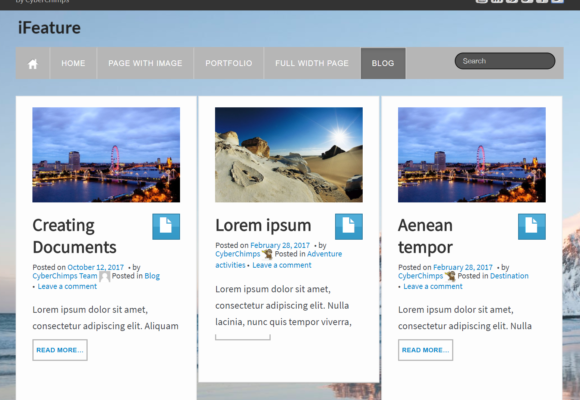Open the Portfolio menu item

(x=229, y=63)
